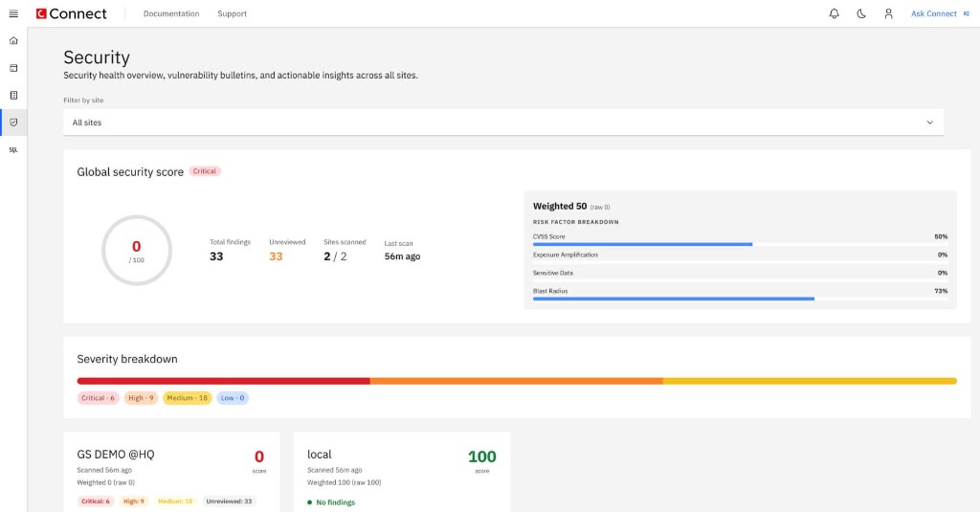Open the window panel sidebar icon
This screenshot has width=980, height=512.
click(13, 68)
